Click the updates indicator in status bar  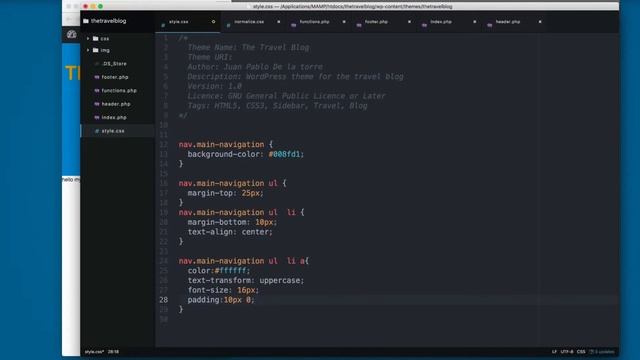point(602,351)
